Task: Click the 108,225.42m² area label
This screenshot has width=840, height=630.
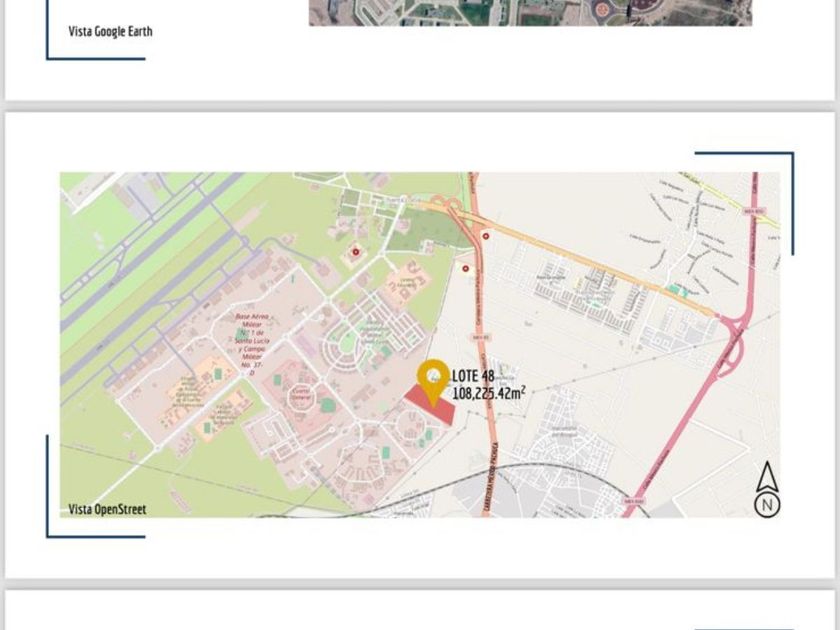Action: (489, 393)
